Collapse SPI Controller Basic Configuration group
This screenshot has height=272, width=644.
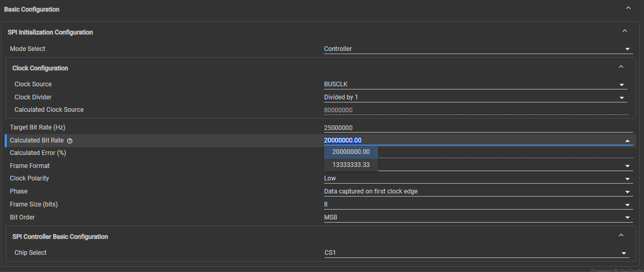621,235
